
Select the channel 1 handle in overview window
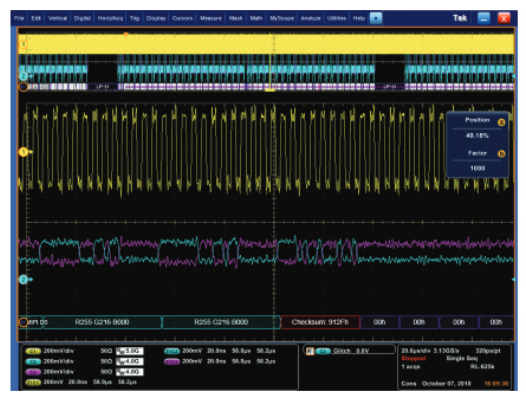click(23, 44)
